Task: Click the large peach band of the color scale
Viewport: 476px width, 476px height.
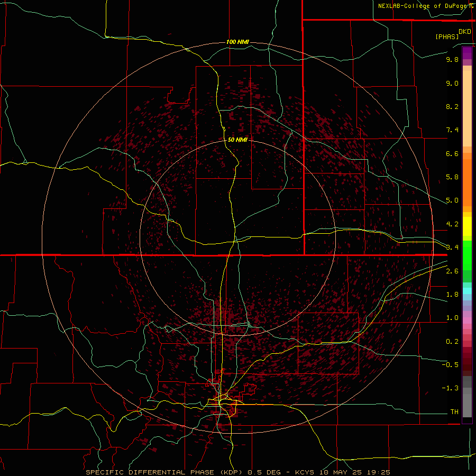Action: tap(467, 108)
